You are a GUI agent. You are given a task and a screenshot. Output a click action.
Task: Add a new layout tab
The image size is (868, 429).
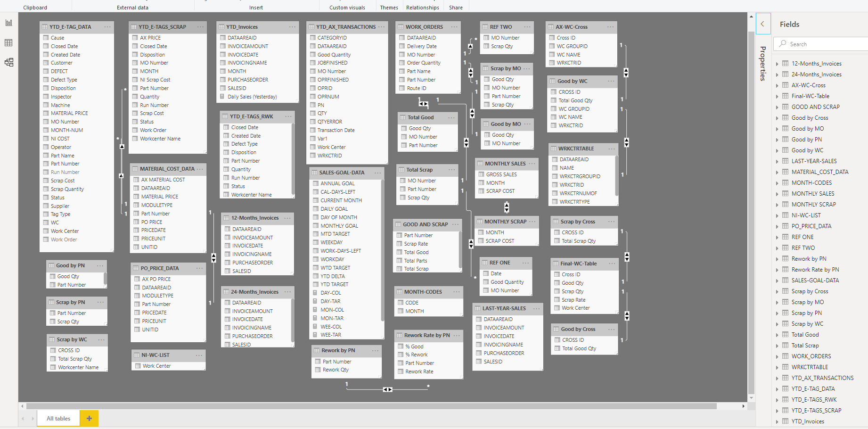[89, 418]
